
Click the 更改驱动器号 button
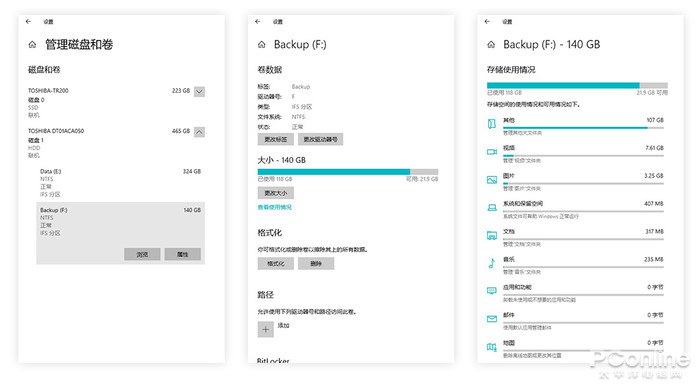pyautogui.click(x=321, y=139)
